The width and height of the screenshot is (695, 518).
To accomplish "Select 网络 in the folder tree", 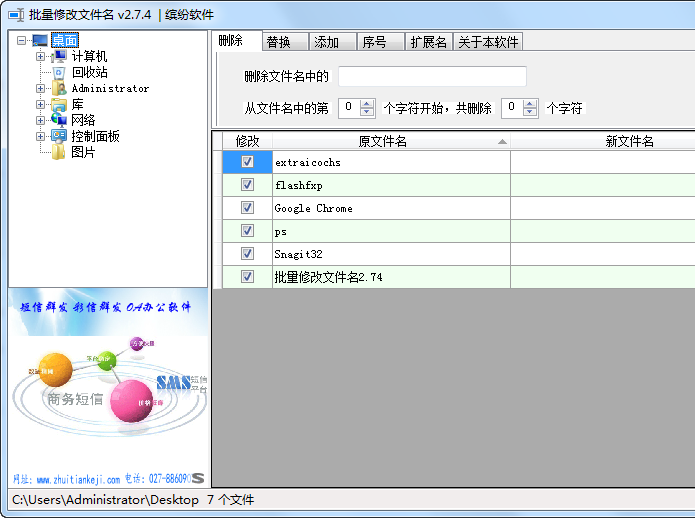I will pos(83,120).
